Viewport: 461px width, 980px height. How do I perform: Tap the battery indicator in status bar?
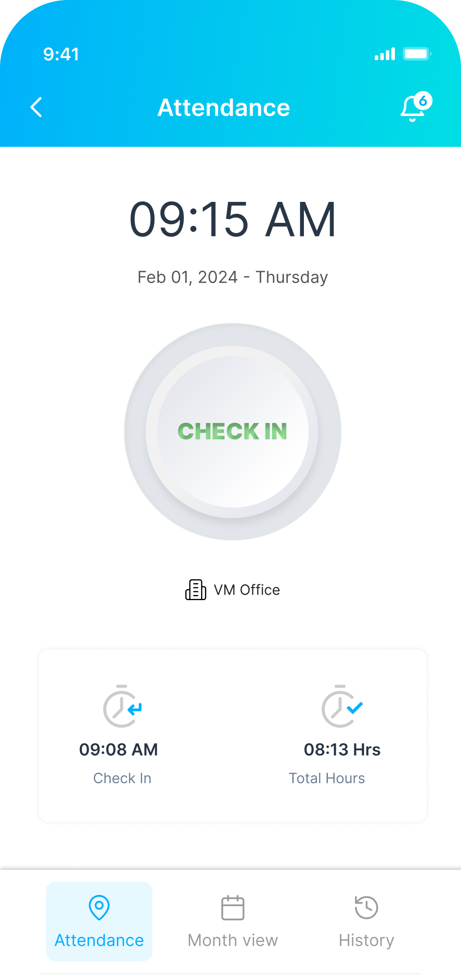(x=417, y=54)
